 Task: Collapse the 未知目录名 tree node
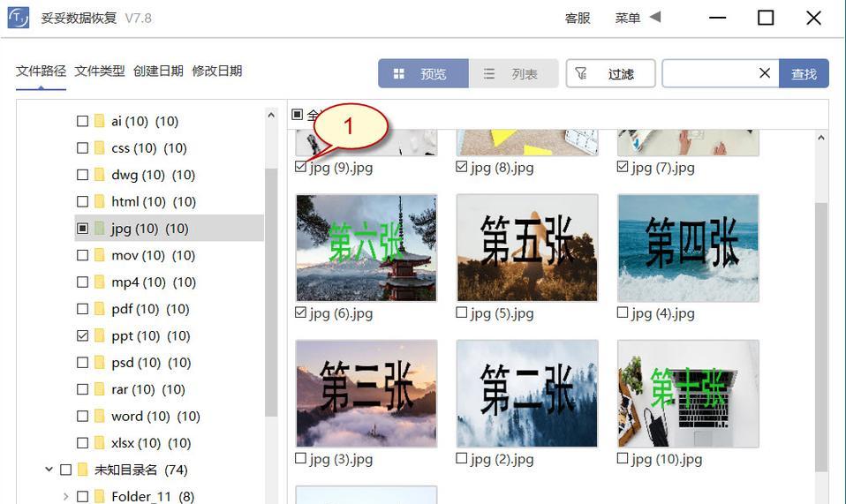[49, 470]
